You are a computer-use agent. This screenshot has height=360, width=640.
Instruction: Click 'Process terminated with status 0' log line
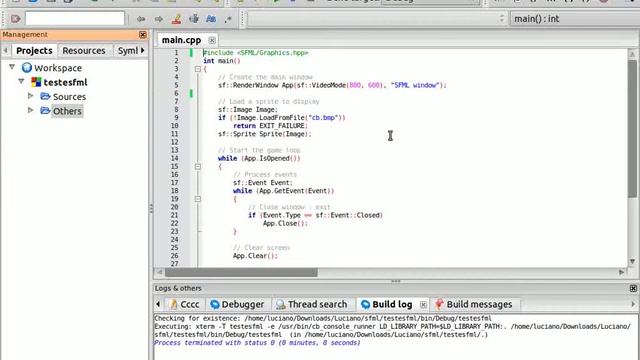(257, 343)
